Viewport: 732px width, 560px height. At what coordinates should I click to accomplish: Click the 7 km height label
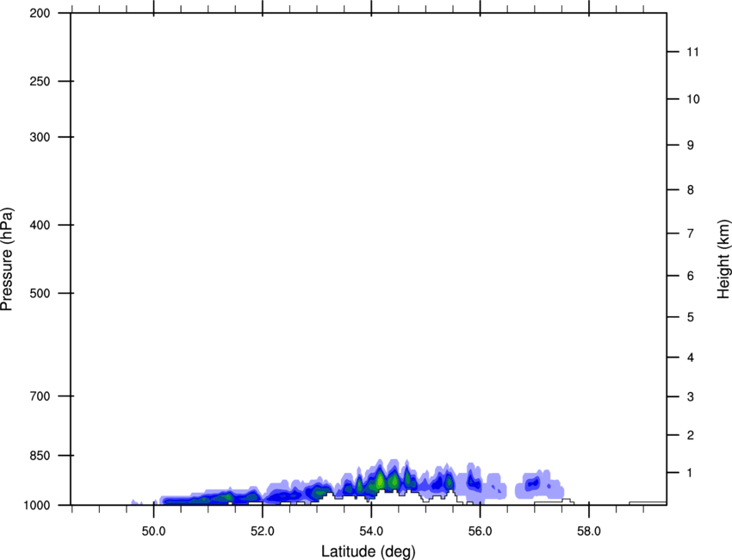click(x=691, y=233)
